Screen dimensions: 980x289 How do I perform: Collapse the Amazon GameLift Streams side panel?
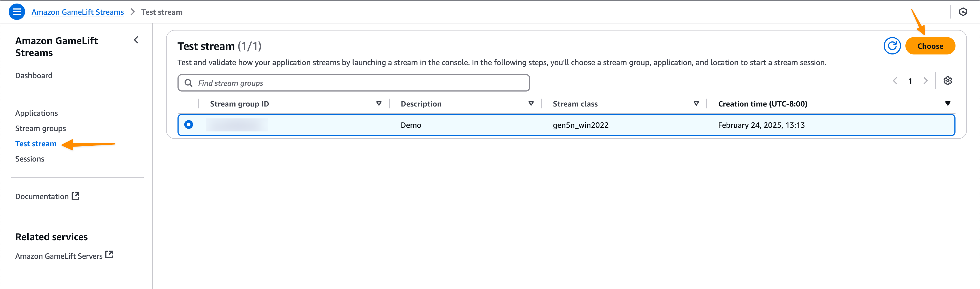(x=136, y=40)
